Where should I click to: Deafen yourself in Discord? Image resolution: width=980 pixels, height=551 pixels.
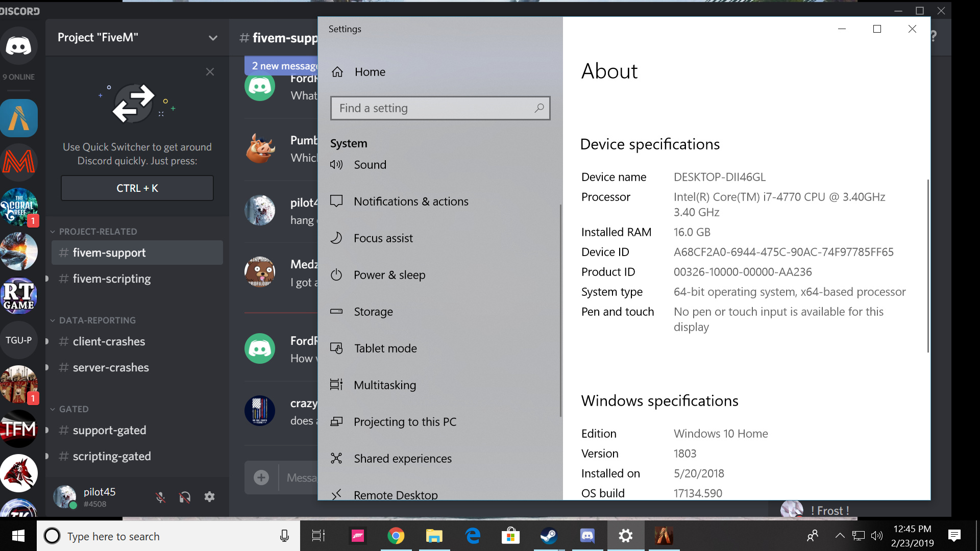point(185,496)
